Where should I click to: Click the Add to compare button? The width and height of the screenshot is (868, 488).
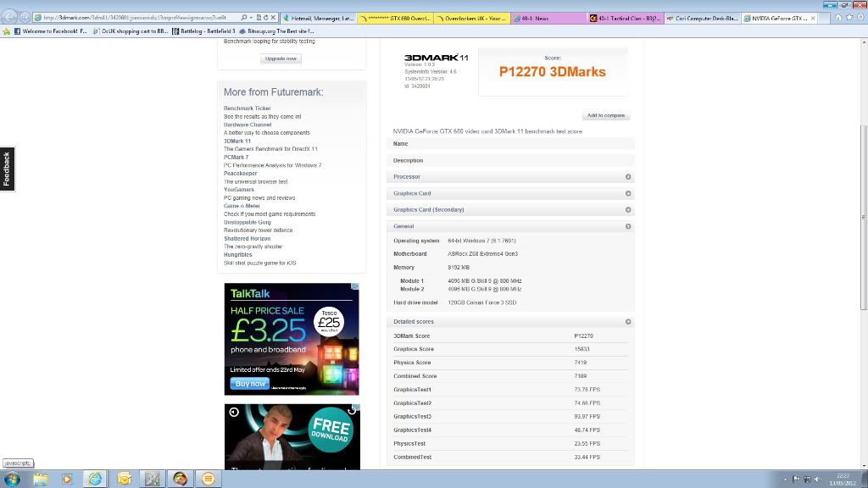[605, 115]
